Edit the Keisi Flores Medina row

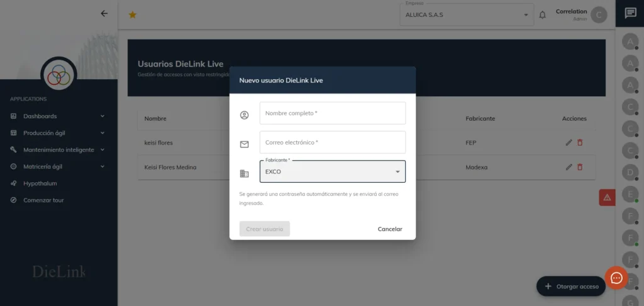point(569,167)
